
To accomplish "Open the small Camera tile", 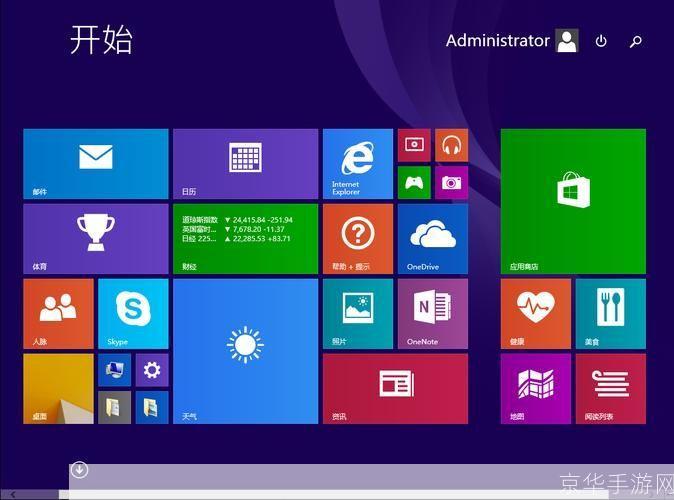I will [451, 183].
